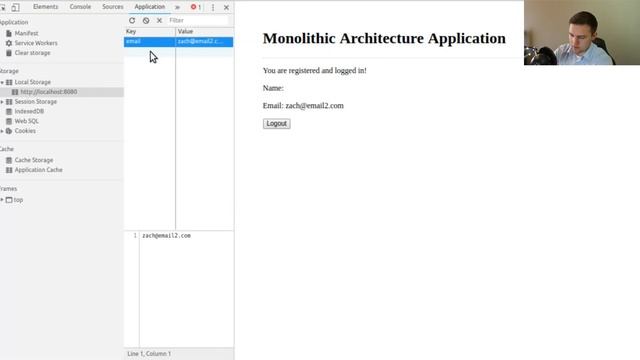Open Manifest in the sidebar
Viewport: 640px width, 360px height.
coord(26,33)
